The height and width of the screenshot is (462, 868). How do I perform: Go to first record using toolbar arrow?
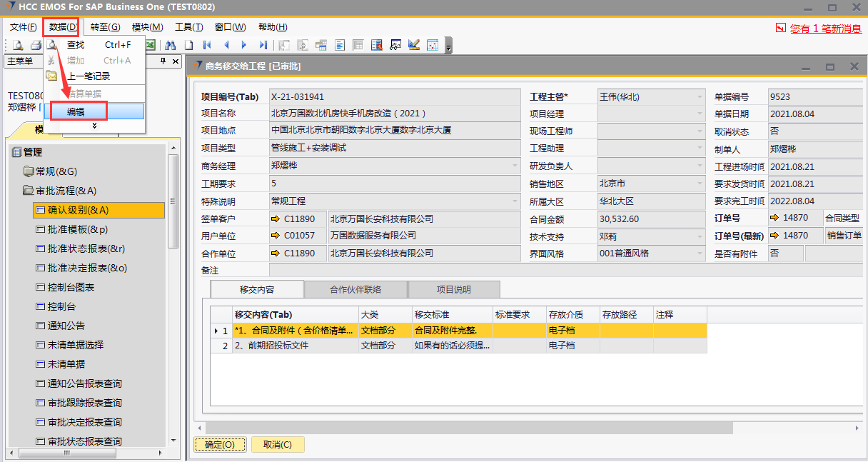208,45
